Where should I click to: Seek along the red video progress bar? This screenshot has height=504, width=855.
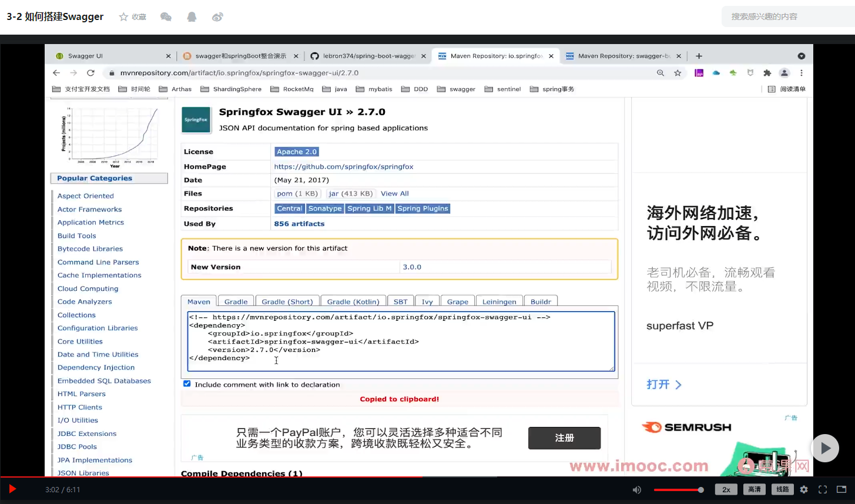[427, 477]
